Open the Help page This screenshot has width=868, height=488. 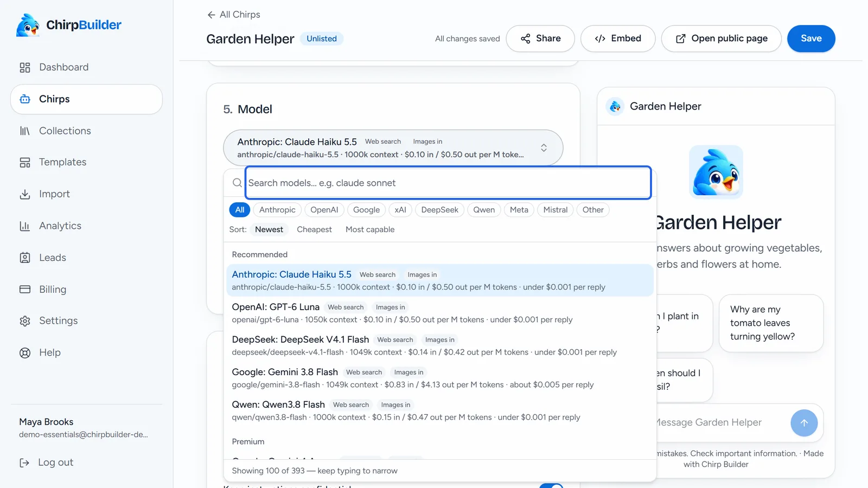(86, 352)
